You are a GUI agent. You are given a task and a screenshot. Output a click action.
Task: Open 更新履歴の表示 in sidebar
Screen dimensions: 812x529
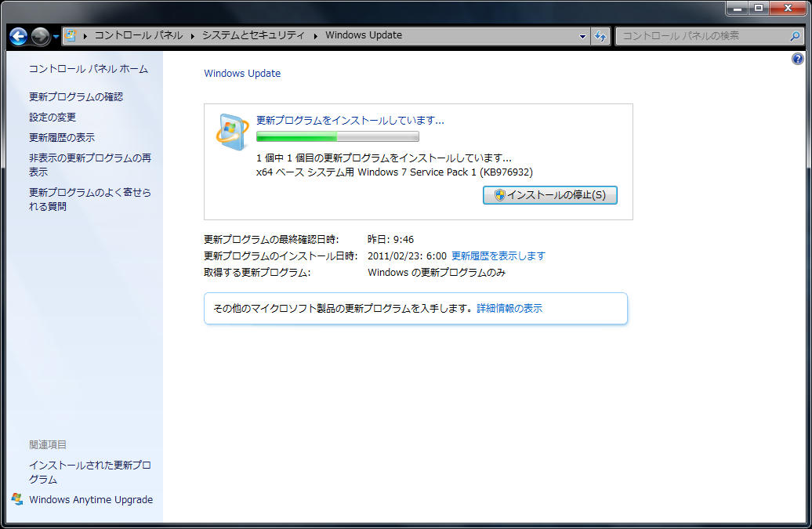[x=62, y=138]
